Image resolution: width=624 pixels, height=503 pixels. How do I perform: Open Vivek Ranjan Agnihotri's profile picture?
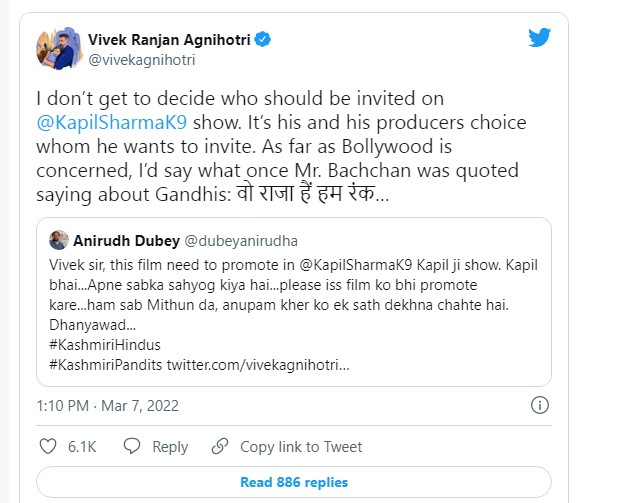tap(57, 49)
